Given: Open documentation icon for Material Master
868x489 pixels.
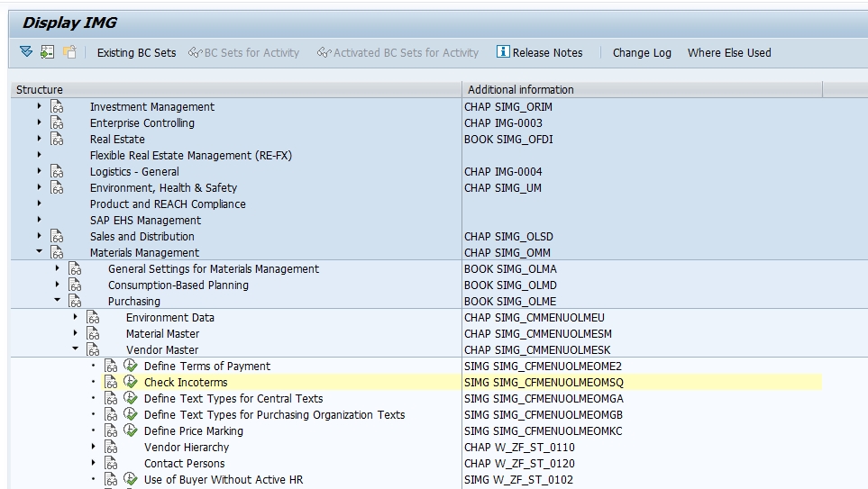Looking at the screenshot, I should (93, 333).
